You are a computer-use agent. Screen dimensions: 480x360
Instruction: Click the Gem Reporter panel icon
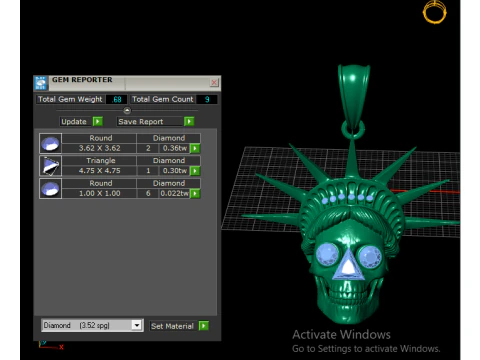(41, 83)
